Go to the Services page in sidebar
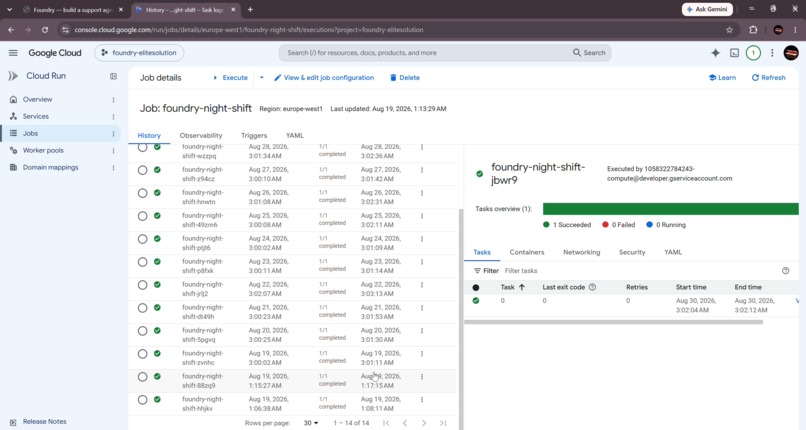 [x=35, y=117]
